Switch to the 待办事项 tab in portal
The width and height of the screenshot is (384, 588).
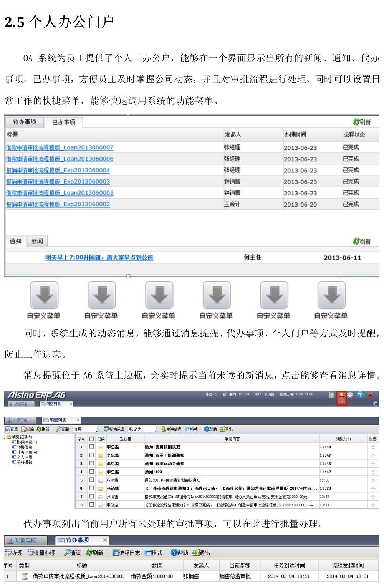25,122
